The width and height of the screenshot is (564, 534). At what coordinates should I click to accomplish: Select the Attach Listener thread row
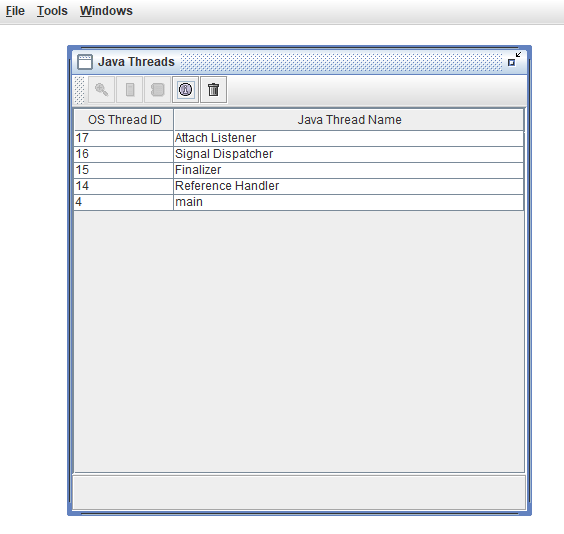pyautogui.click(x=299, y=138)
